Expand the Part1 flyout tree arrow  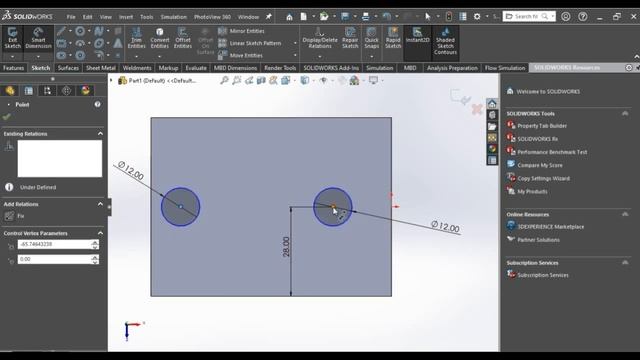[111, 80]
